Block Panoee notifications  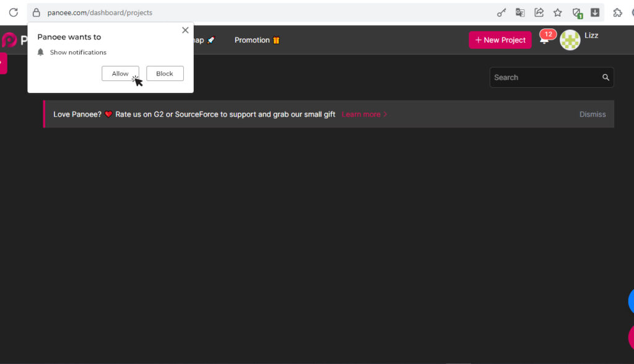(x=165, y=74)
